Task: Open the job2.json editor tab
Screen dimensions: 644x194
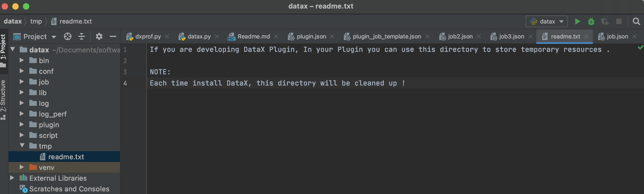Action: [x=460, y=36]
